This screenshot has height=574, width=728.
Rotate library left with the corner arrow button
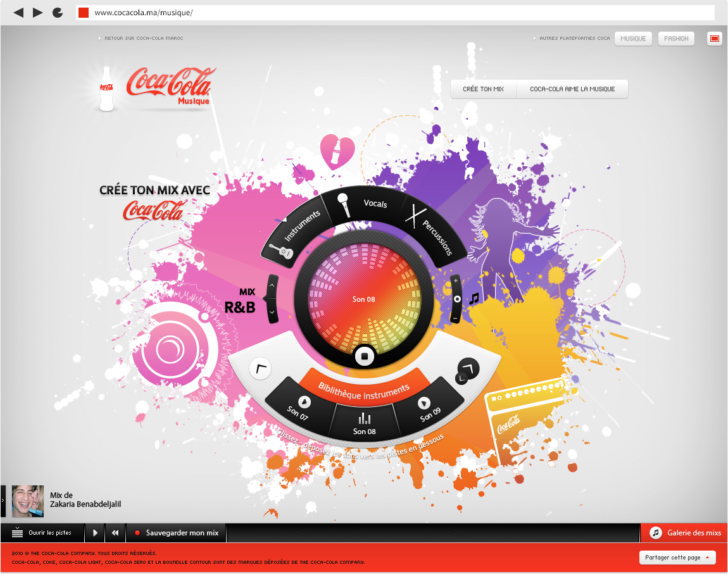pyautogui.click(x=260, y=369)
